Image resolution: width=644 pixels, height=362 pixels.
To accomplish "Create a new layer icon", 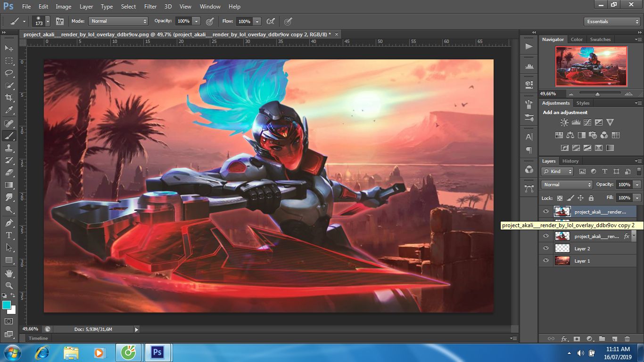I will coord(614,338).
